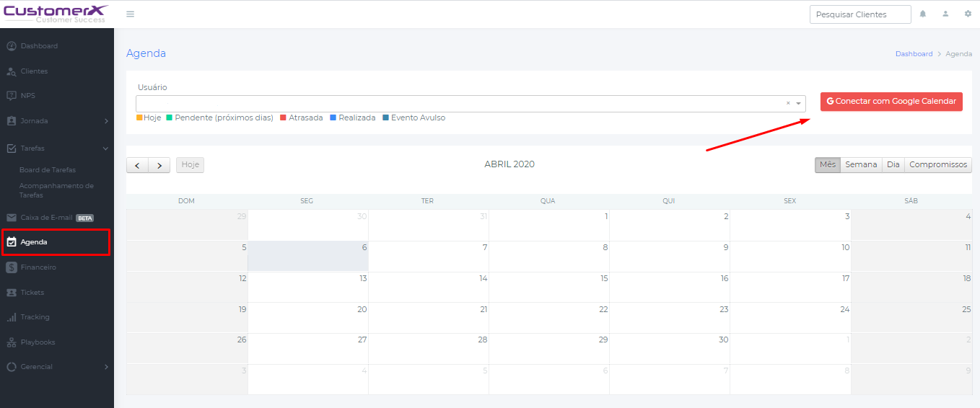980x408 pixels.
Task: Clear the Usuário field with the x icon
Action: coord(788,103)
